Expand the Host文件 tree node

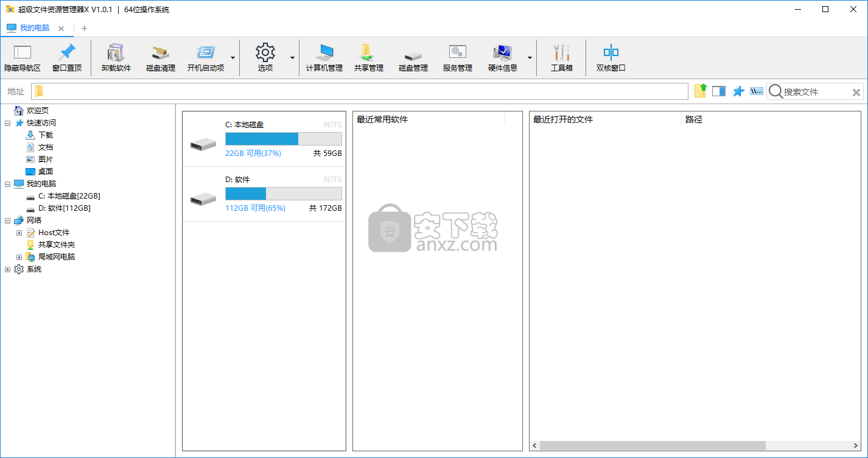(19, 233)
